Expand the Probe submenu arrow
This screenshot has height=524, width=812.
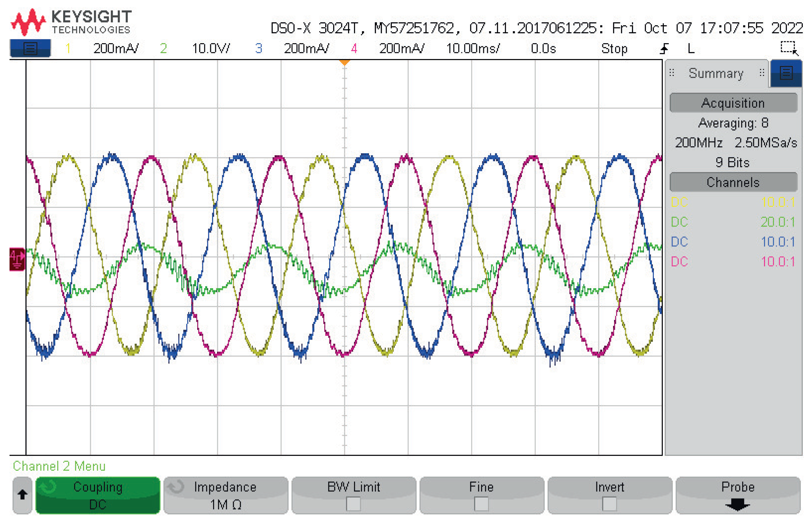(737, 504)
